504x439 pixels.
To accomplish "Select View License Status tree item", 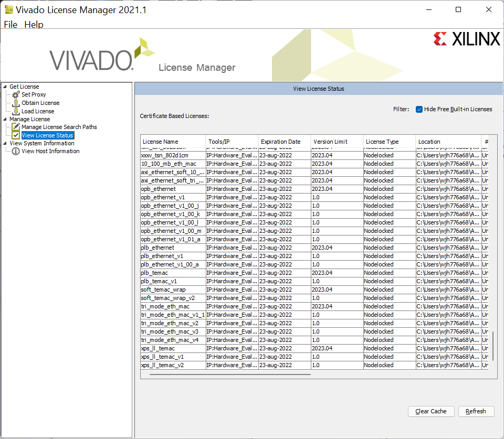I will (48, 135).
